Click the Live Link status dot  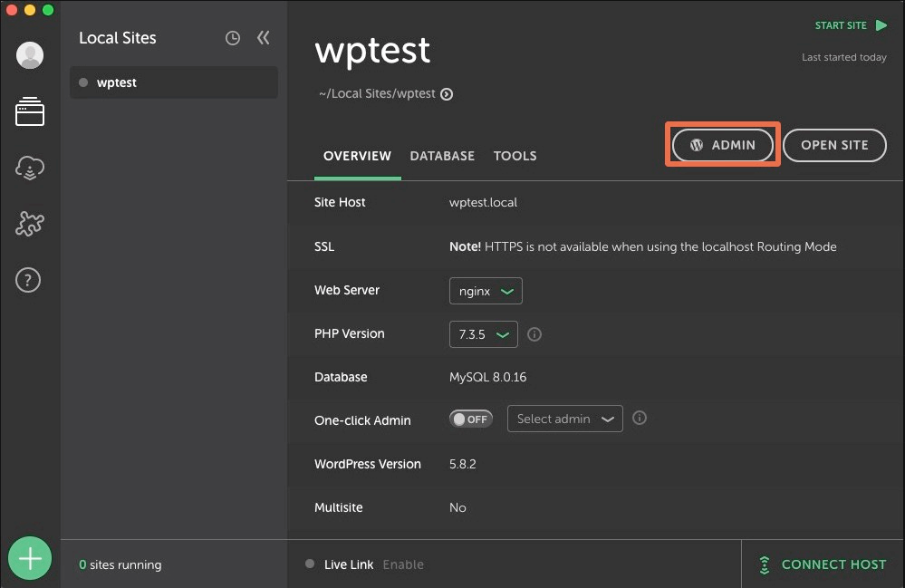[310, 564]
